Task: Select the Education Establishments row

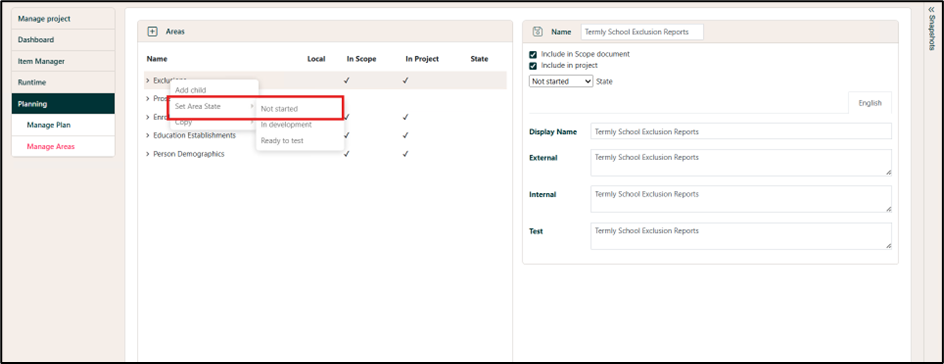Action: click(325, 135)
